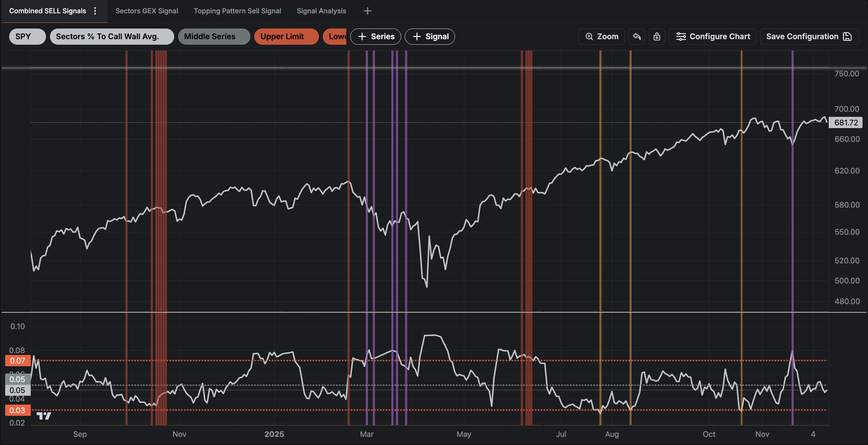
Task: Click the 520.00 price axis label
Action: tap(847, 261)
